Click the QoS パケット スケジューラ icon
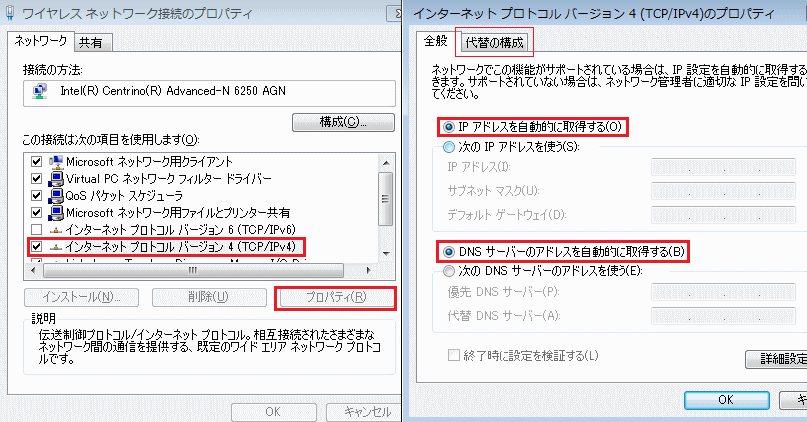807x422 pixels. [56, 196]
